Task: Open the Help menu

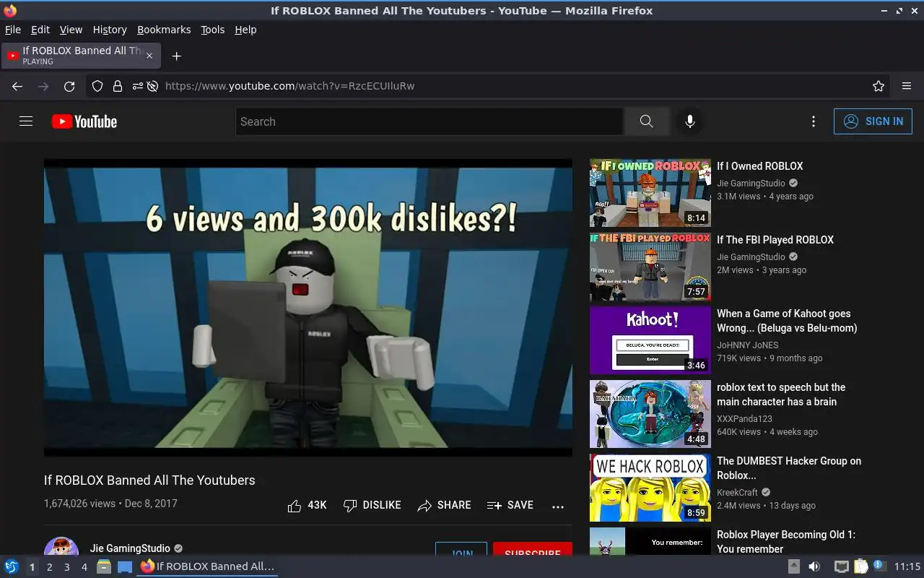Action: (x=245, y=30)
